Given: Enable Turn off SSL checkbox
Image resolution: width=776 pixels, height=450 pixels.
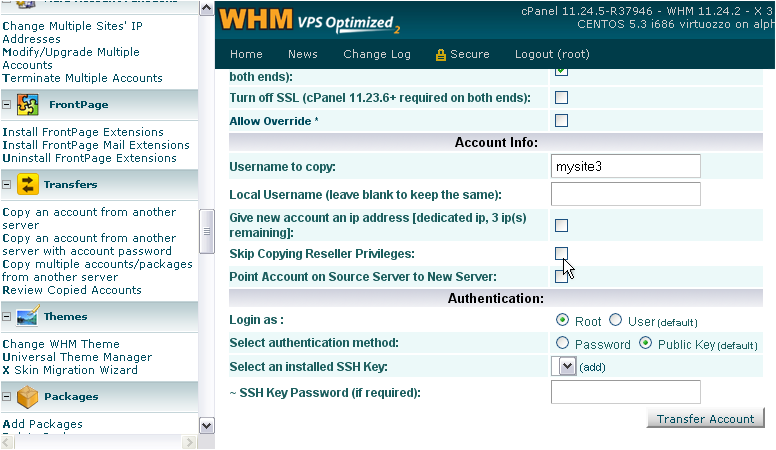Looking at the screenshot, I should click(561, 98).
